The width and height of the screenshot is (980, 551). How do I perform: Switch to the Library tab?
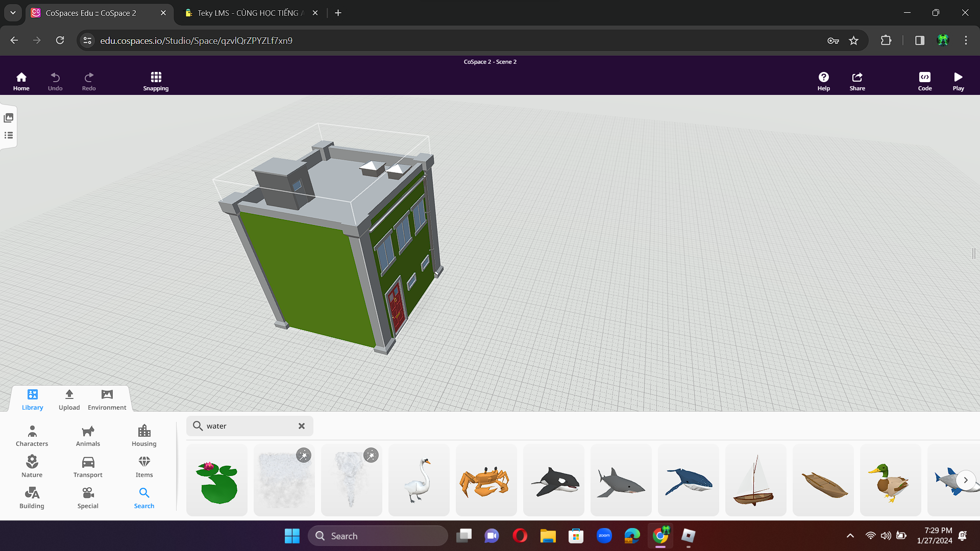coord(33,400)
